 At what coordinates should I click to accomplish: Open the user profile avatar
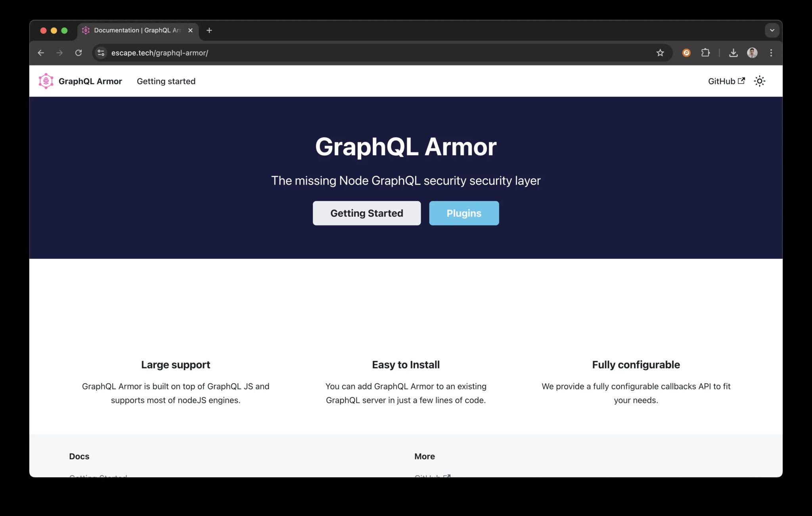tap(752, 53)
